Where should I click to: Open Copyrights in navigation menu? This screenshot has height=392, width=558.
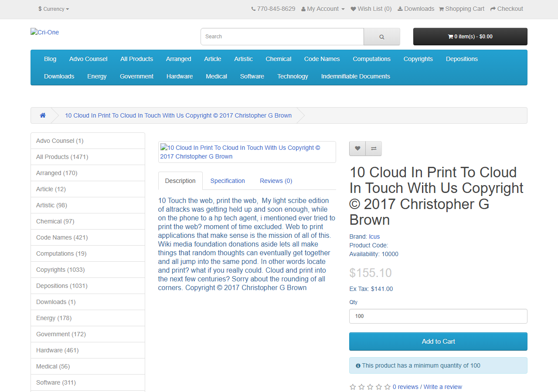click(418, 59)
